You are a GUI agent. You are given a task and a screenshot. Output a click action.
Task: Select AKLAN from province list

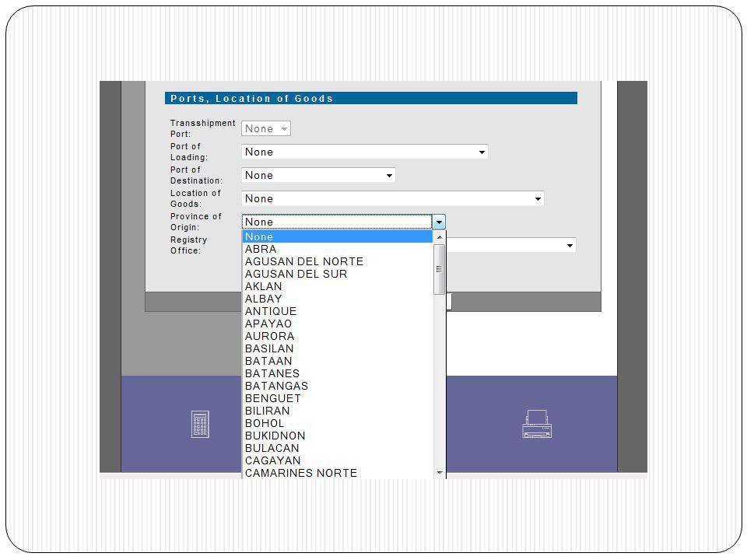point(337,286)
